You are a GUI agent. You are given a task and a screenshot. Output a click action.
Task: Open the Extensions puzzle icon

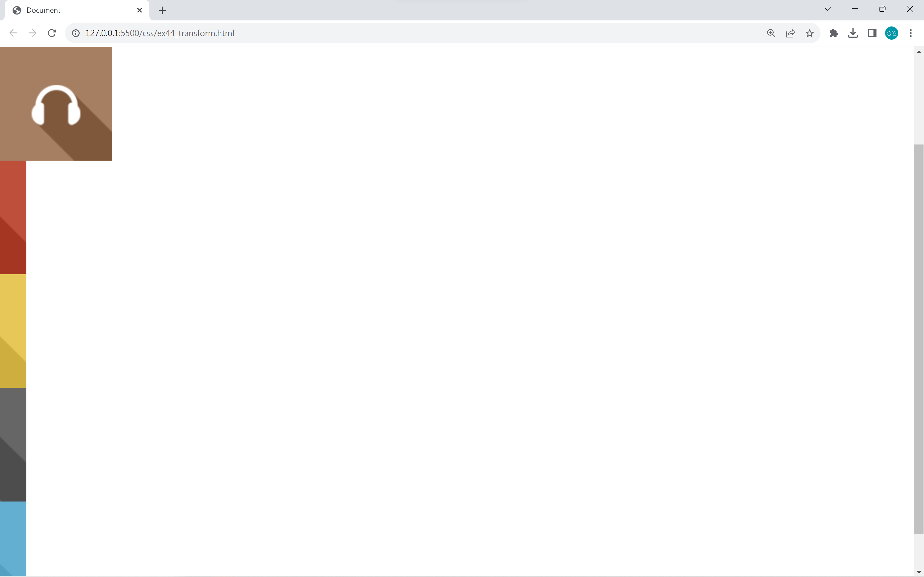pyautogui.click(x=834, y=33)
